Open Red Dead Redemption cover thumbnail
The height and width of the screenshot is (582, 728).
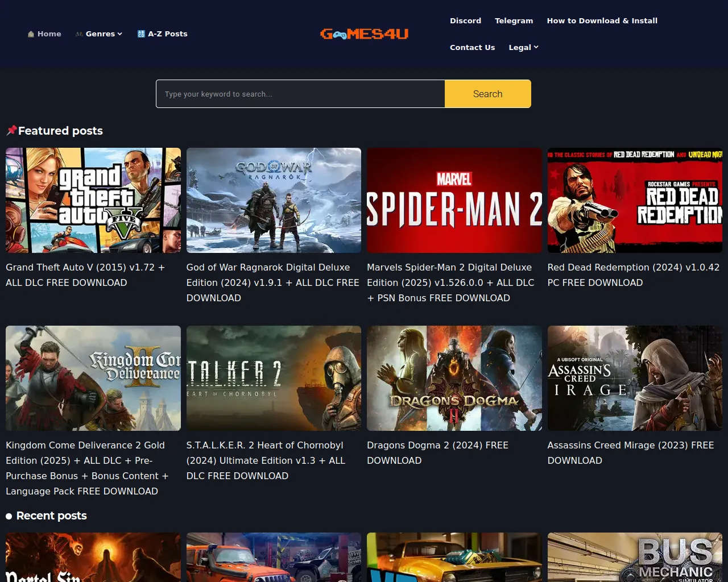pos(635,201)
